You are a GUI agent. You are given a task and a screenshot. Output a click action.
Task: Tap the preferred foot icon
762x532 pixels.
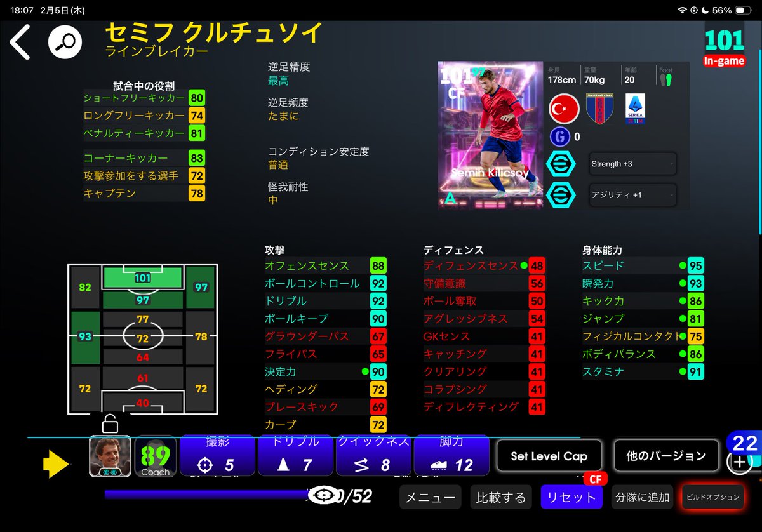coord(665,80)
